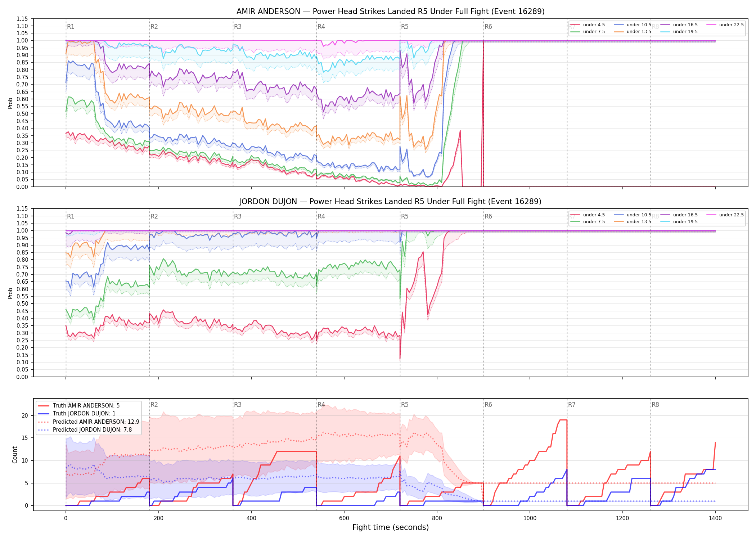The height and width of the screenshot is (540, 756).
Task: Click the 0.50 tick on middle chart y-axis
Action: (22, 303)
